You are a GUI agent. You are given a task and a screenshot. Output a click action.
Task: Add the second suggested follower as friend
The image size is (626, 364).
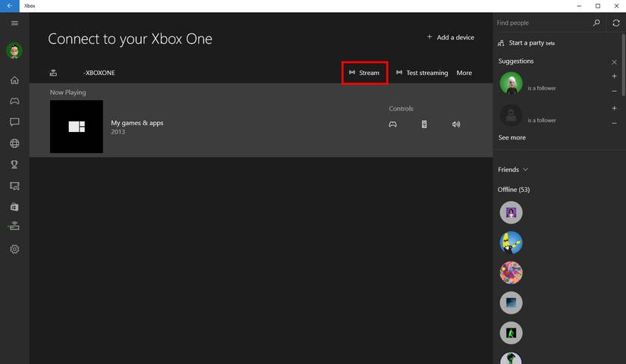click(x=614, y=108)
